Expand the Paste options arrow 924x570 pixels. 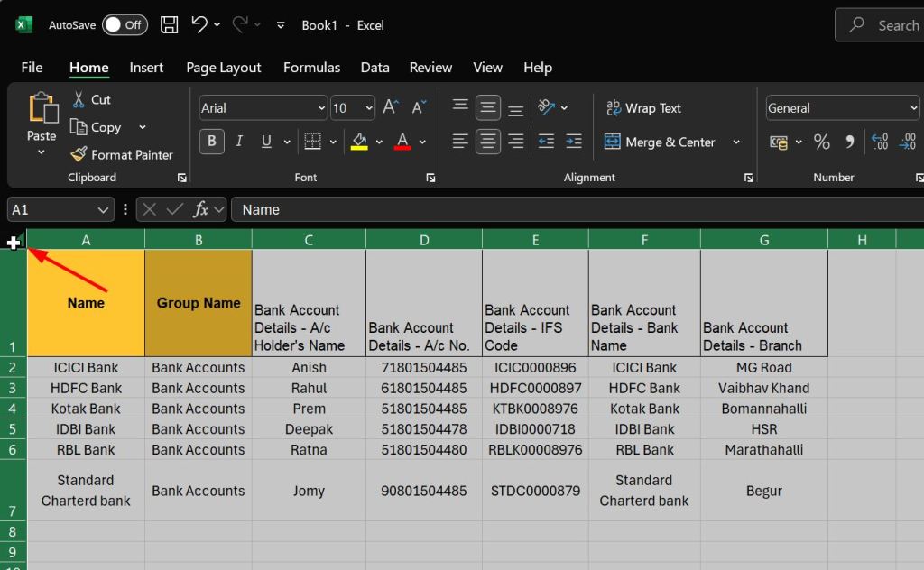coord(42,152)
